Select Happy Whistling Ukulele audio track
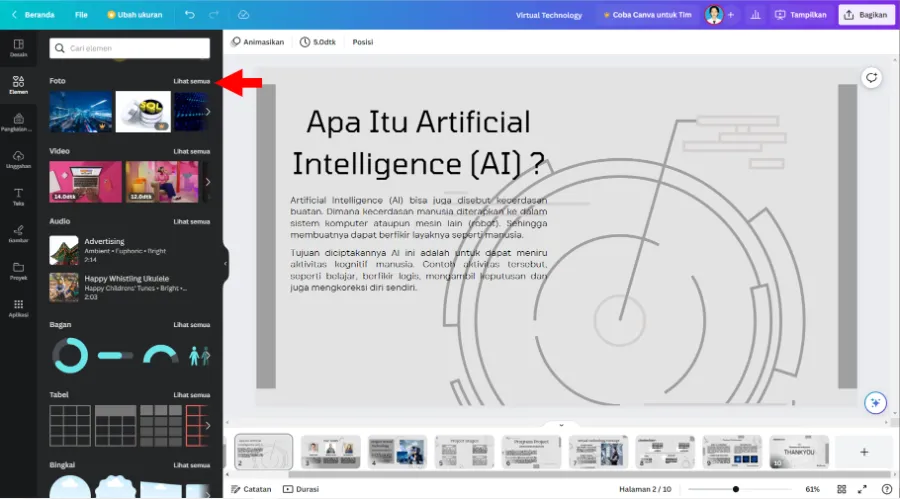Image resolution: width=900 pixels, height=499 pixels. [x=130, y=287]
